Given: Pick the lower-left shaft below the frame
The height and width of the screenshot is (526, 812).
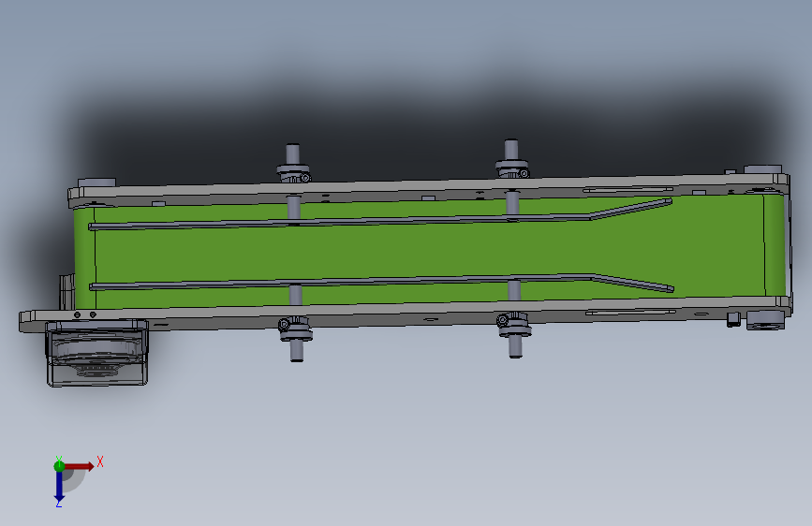Looking at the screenshot, I should pos(296,350).
